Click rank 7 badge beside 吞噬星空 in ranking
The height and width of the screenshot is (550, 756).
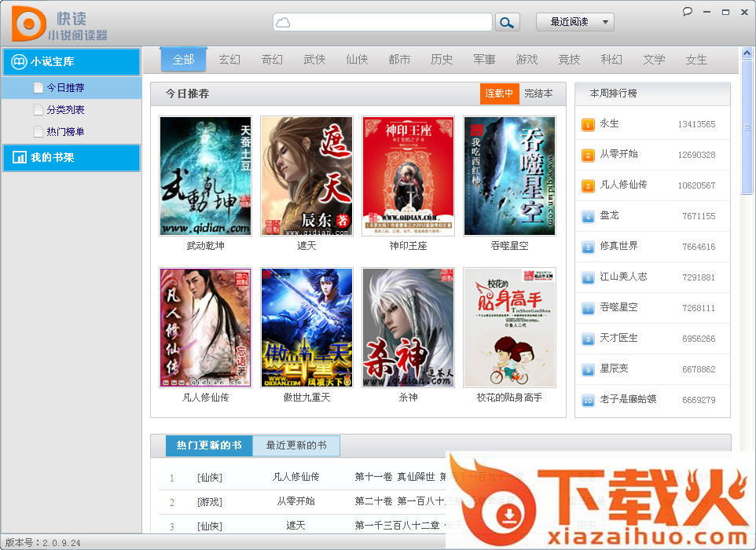[588, 309]
